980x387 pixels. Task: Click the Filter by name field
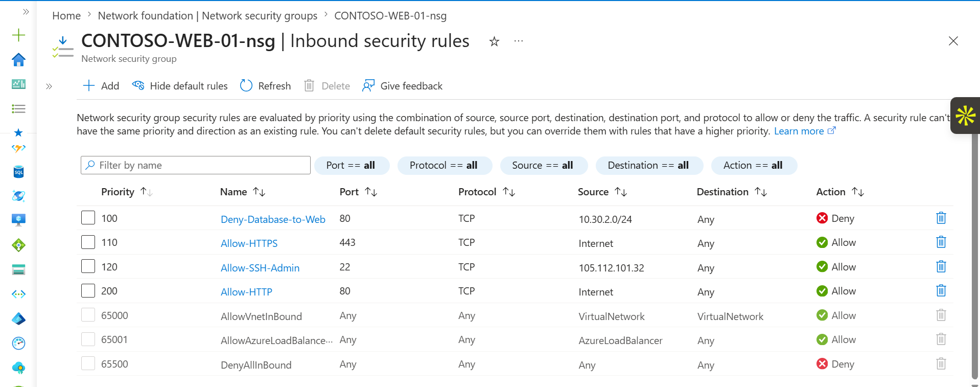[196, 165]
